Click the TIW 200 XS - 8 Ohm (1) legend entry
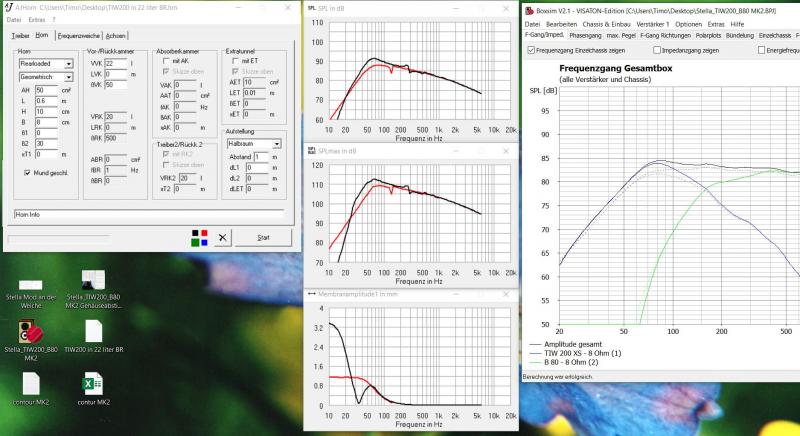 pyautogui.click(x=583, y=353)
